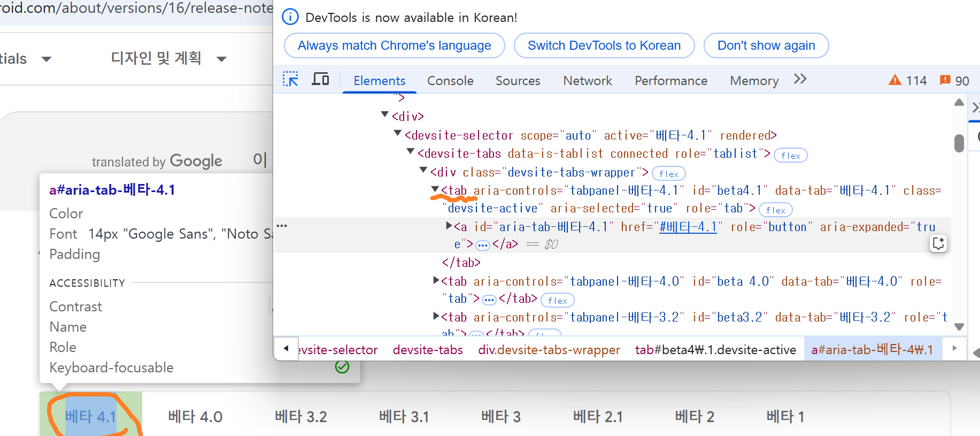Open the 114 warnings indicator
The width and height of the screenshot is (980, 436).
(x=907, y=80)
